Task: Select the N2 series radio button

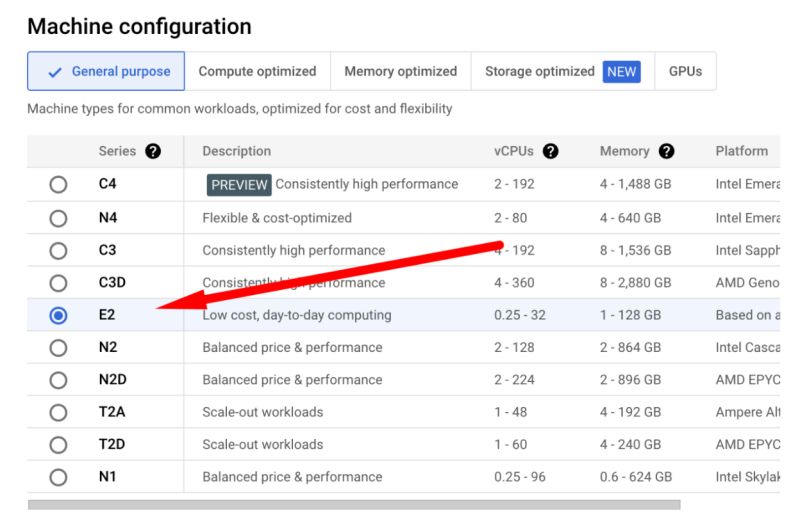Action: point(58,348)
